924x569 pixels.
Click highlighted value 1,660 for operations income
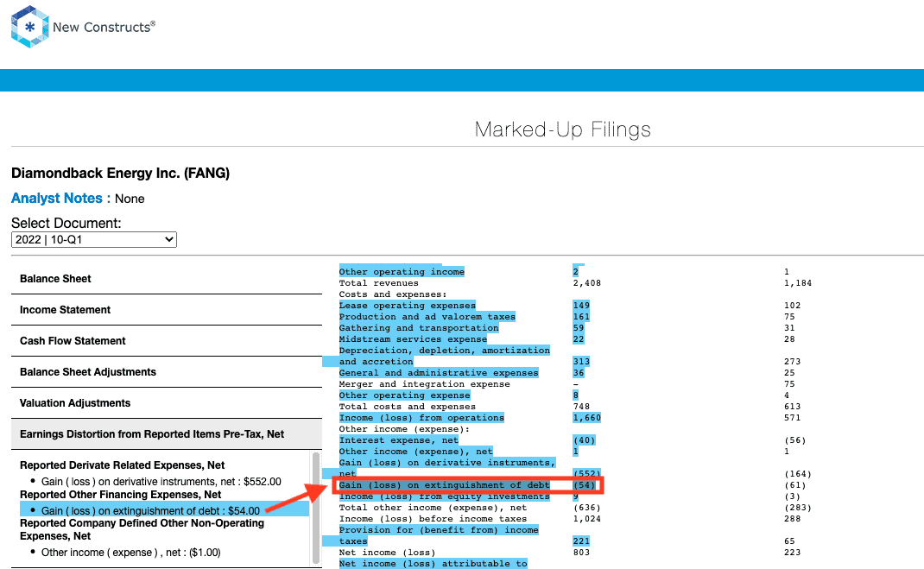pyautogui.click(x=587, y=418)
